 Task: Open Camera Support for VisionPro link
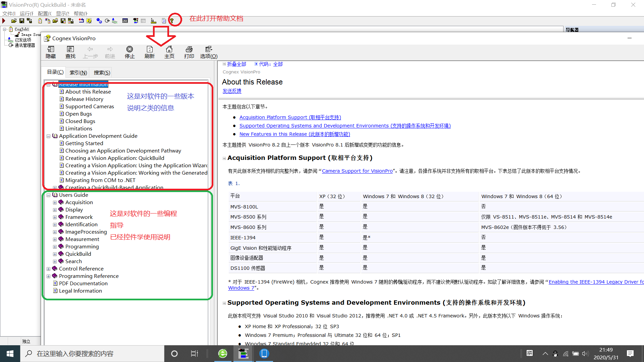[x=357, y=171]
